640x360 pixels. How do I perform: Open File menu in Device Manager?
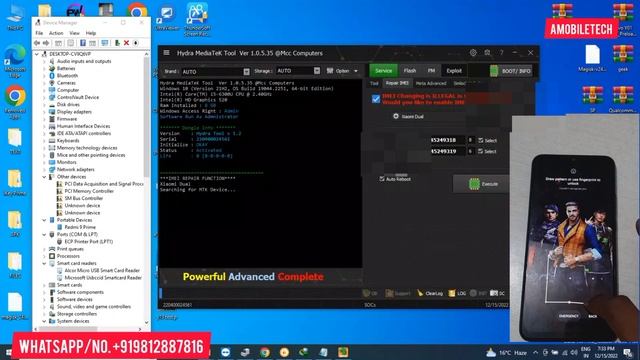click(x=39, y=33)
